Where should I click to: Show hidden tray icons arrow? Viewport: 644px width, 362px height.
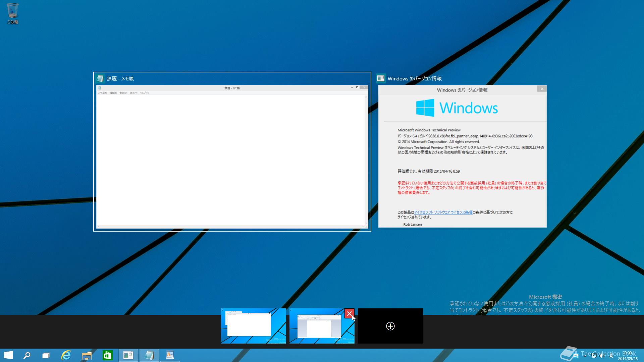[x=585, y=356]
